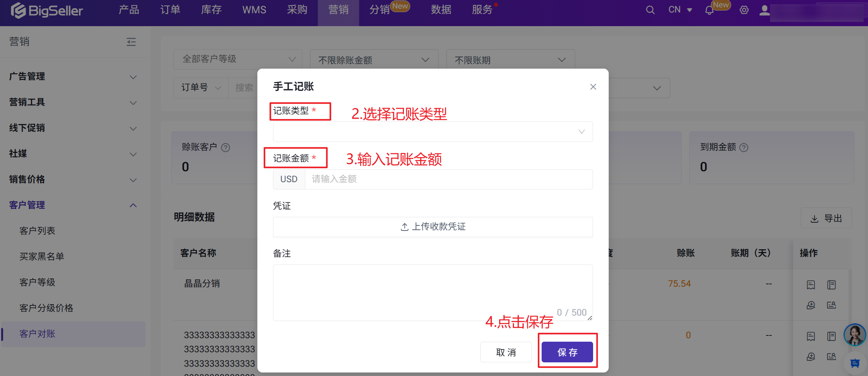Click the help icon next to 到期金额
Screen dimensions: 868x376
pos(744,147)
